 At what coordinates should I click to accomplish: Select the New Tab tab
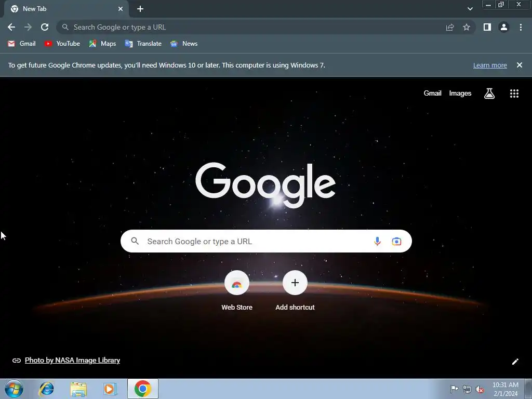pos(66,9)
